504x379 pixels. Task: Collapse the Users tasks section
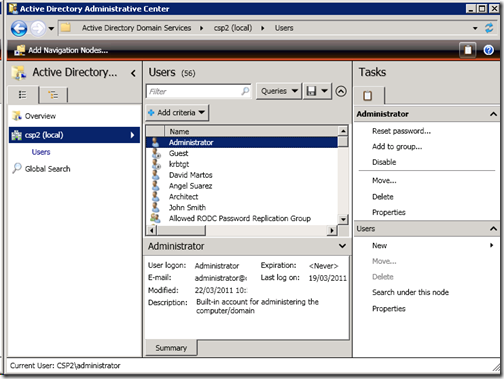tap(493, 229)
